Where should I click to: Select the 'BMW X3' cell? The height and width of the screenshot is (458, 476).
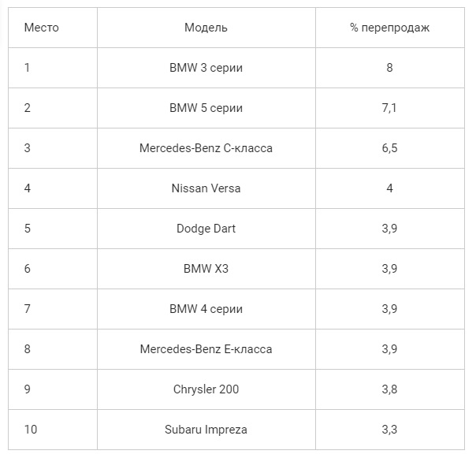(x=206, y=269)
